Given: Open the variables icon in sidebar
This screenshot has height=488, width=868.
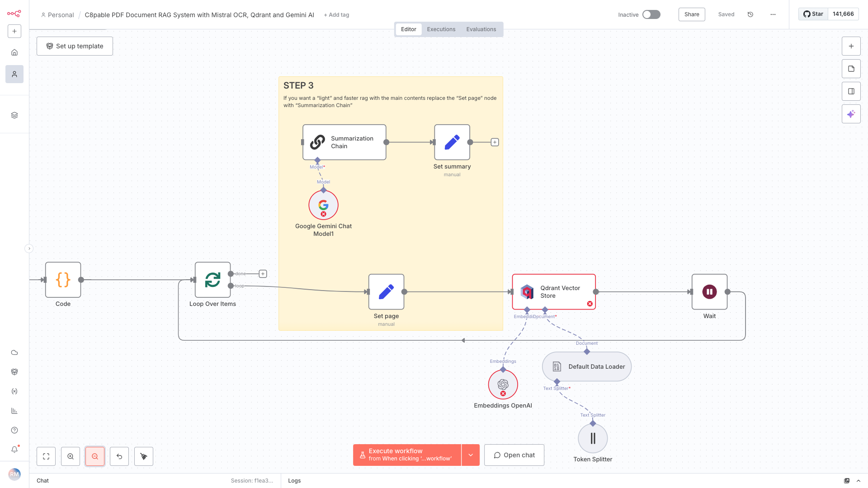Looking at the screenshot, I should (x=14, y=391).
